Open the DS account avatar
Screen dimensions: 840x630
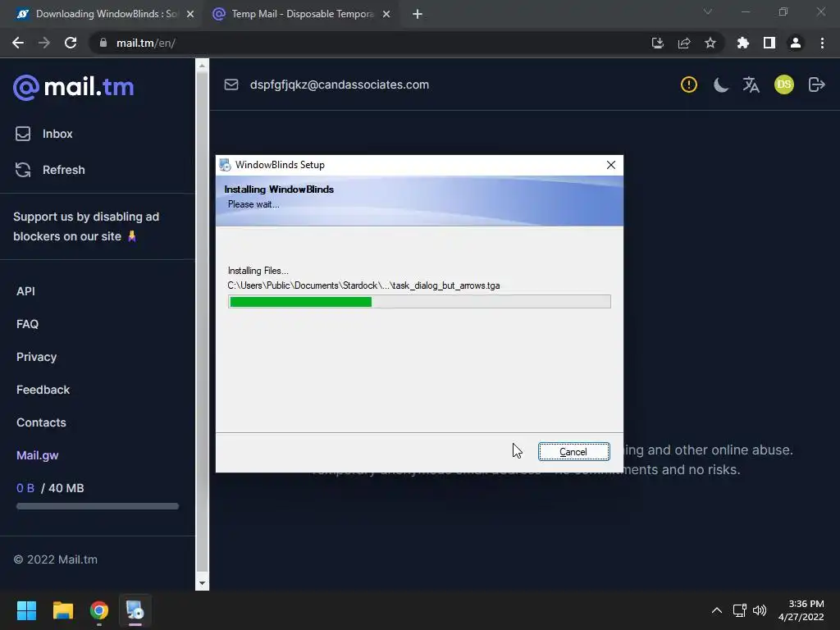point(783,84)
